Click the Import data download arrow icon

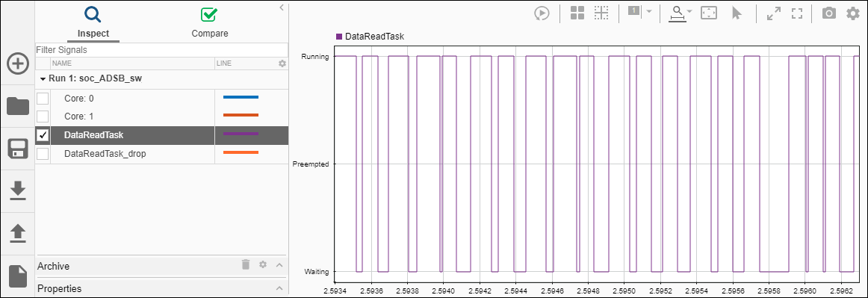[18, 190]
